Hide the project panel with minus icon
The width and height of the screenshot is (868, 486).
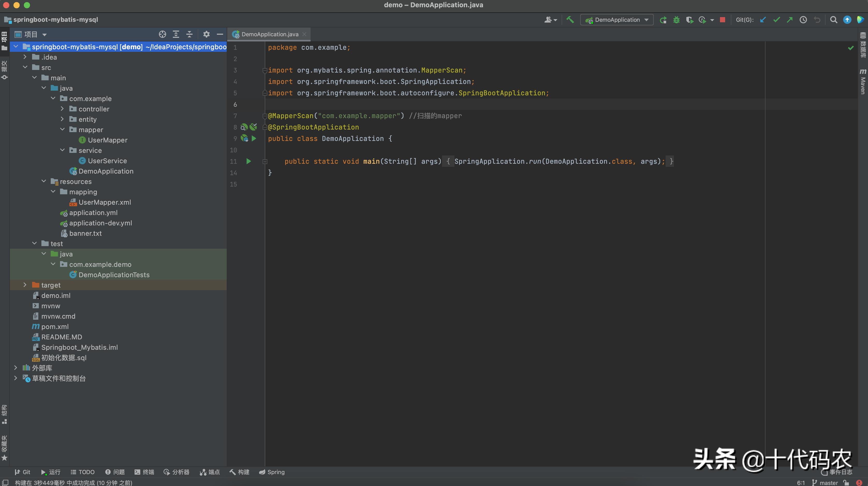coord(220,34)
